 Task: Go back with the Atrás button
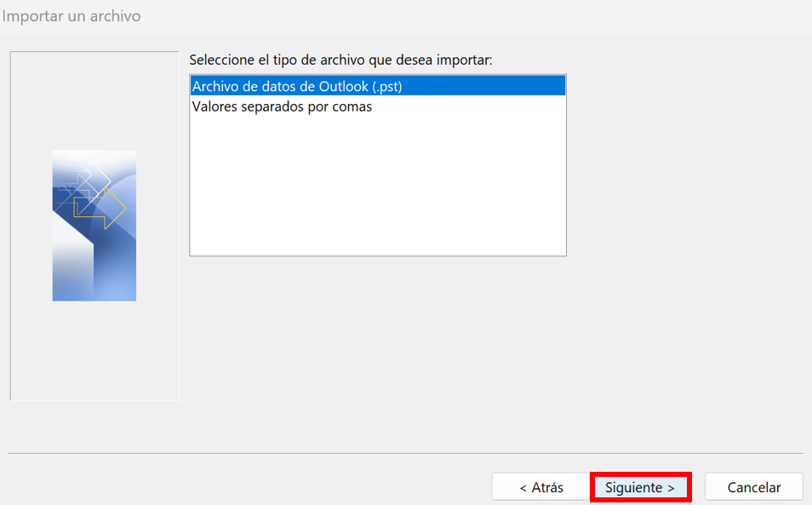click(541, 487)
